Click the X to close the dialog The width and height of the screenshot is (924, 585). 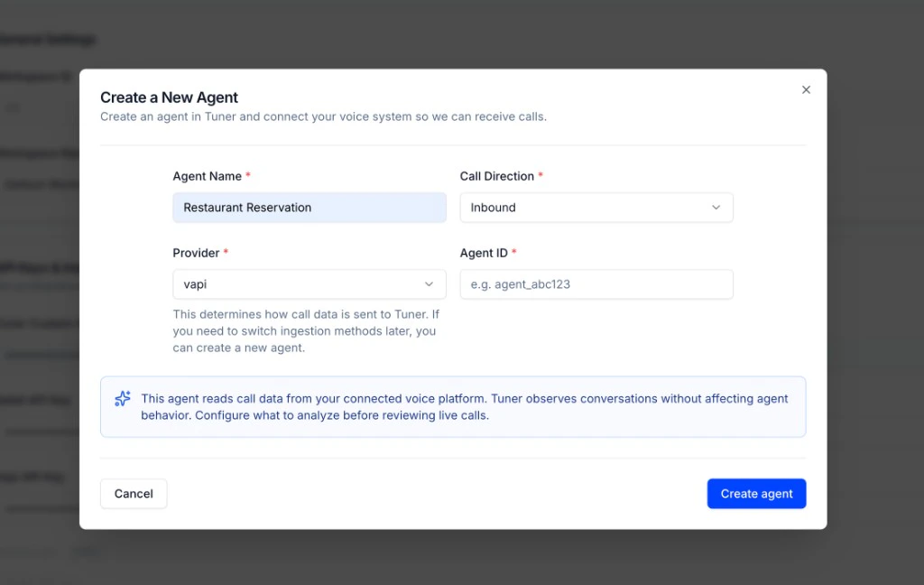coord(806,89)
